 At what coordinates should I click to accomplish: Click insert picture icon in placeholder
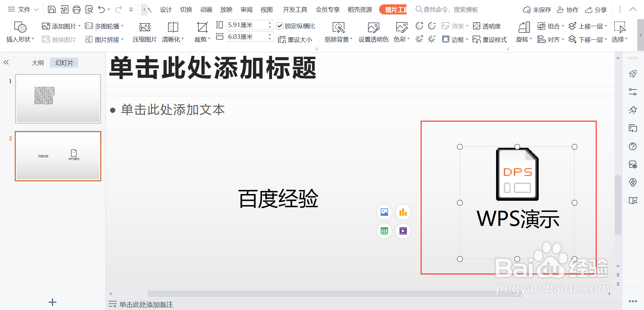[x=384, y=212]
